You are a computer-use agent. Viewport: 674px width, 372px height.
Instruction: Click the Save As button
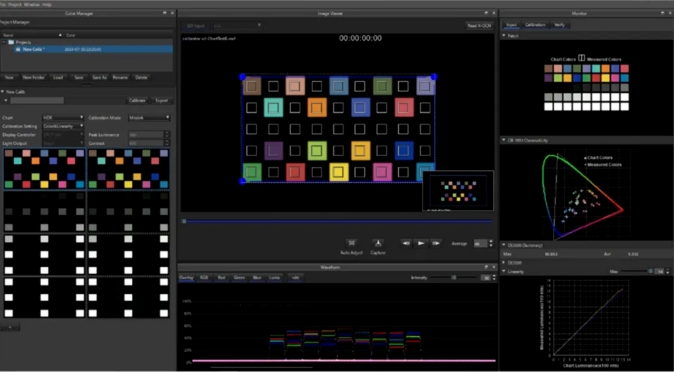[99, 77]
